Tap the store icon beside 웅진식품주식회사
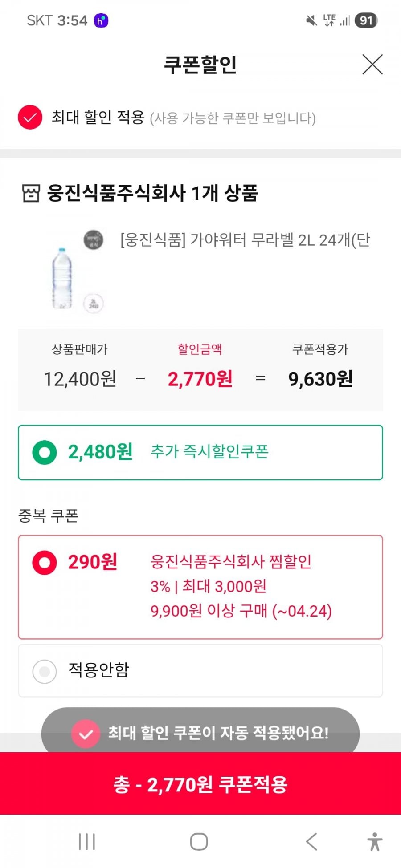Viewport: 401px width, 868px height. coord(31,193)
